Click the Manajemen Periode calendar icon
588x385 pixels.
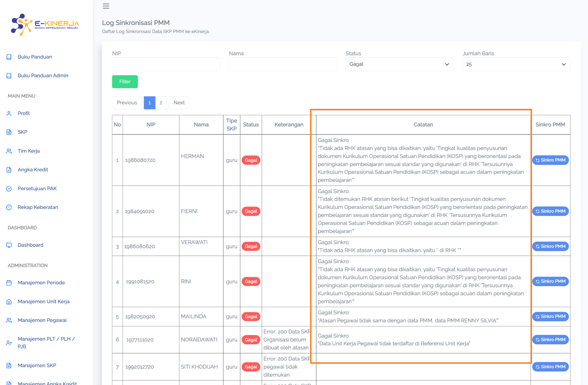pyautogui.click(x=9, y=283)
